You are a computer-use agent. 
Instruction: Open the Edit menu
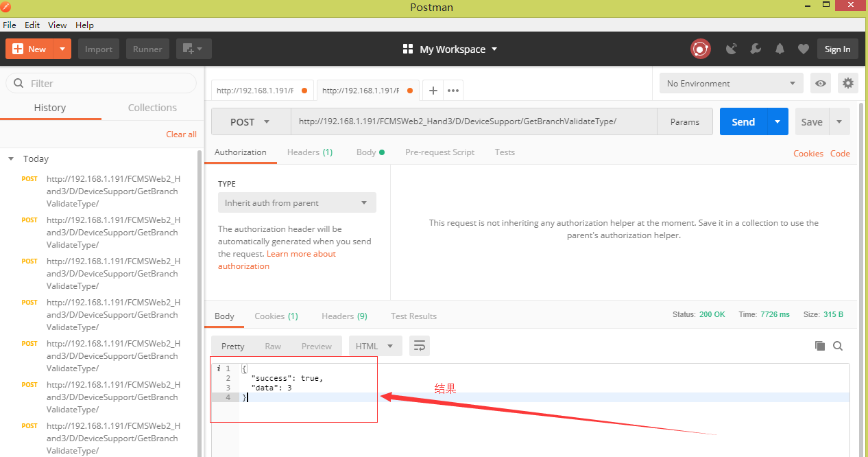tap(32, 25)
